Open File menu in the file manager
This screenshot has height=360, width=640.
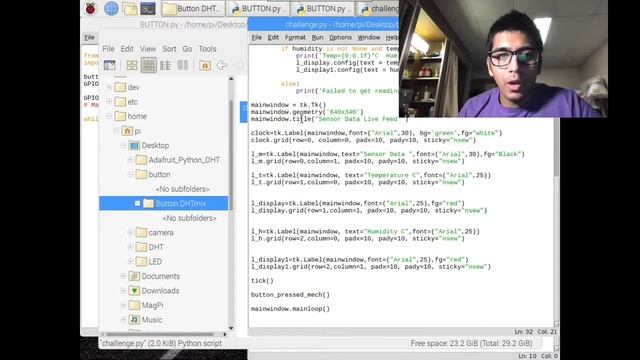(x=108, y=49)
